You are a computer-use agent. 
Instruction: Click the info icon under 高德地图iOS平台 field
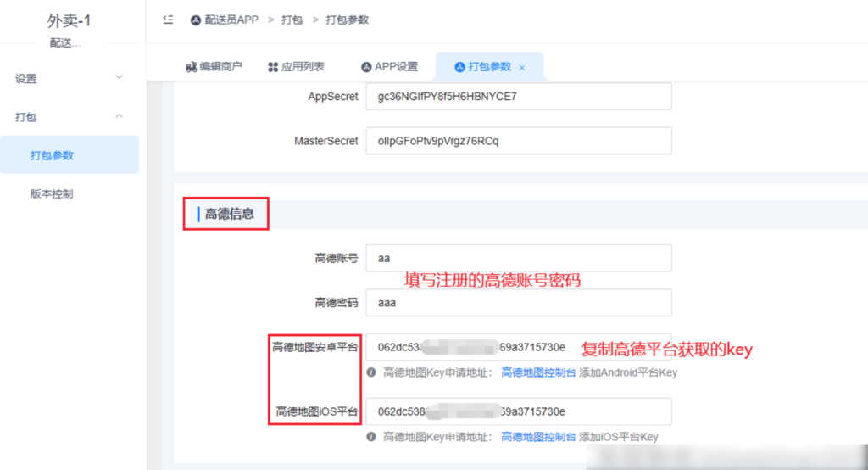[371, 437]
